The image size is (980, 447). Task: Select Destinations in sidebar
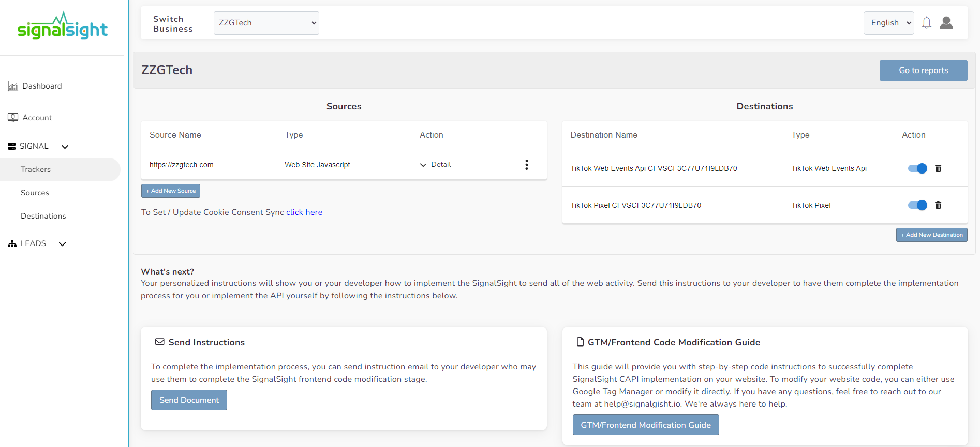click(43, 216)
